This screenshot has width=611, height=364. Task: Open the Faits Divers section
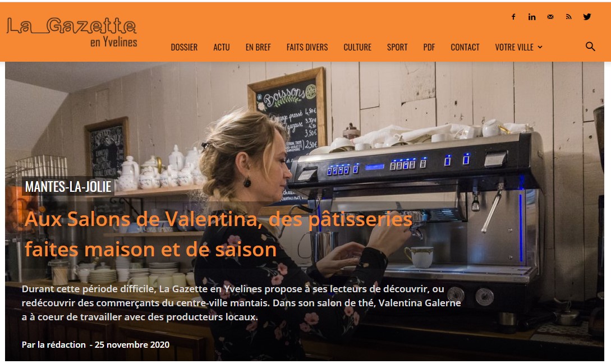307,47
